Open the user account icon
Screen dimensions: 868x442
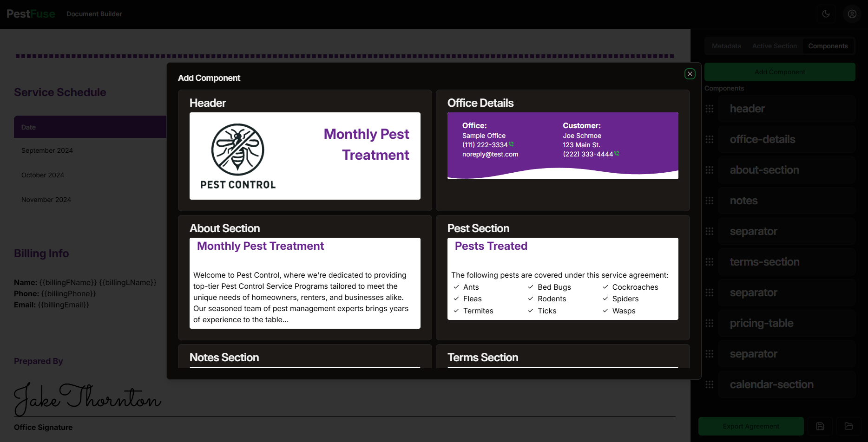852,14
